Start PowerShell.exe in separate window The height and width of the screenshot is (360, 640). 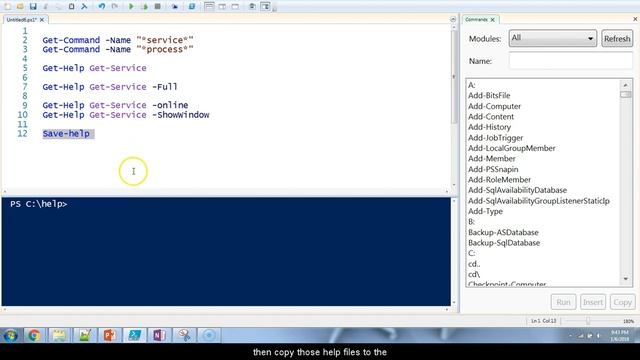[x=192, y=7]
